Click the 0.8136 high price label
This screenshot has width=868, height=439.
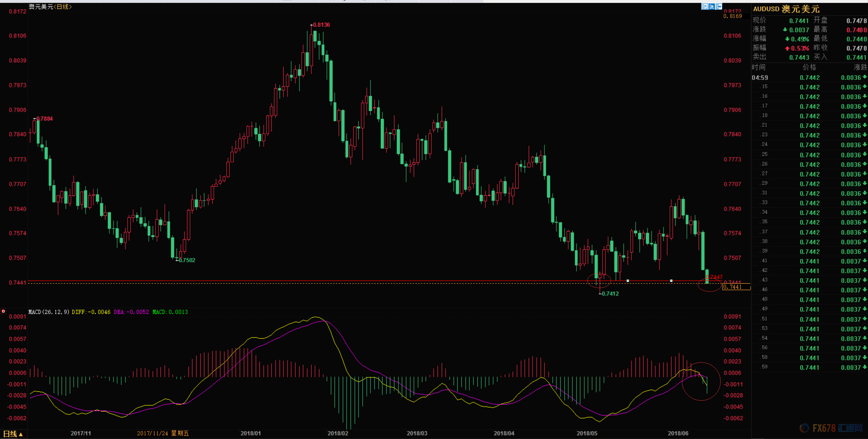tap(321, 25)
